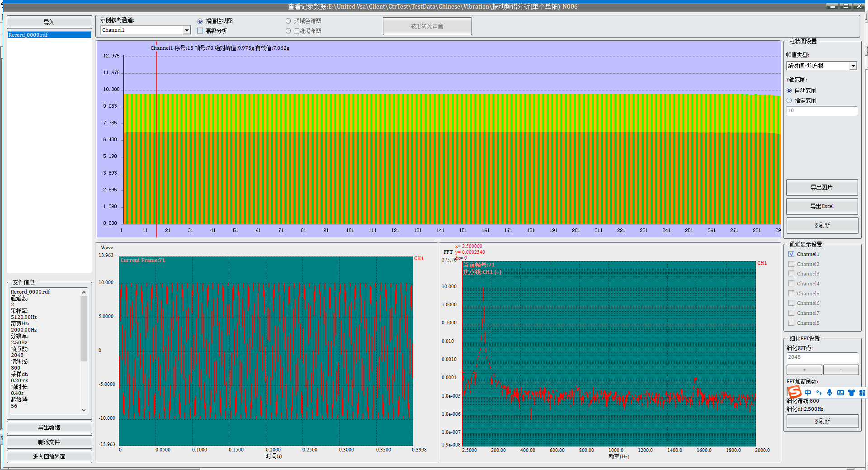The width and height of the screenshot is (868, 470).
Task: Switch punctuation mode on IME toolbar
Action: coord(819,393)
